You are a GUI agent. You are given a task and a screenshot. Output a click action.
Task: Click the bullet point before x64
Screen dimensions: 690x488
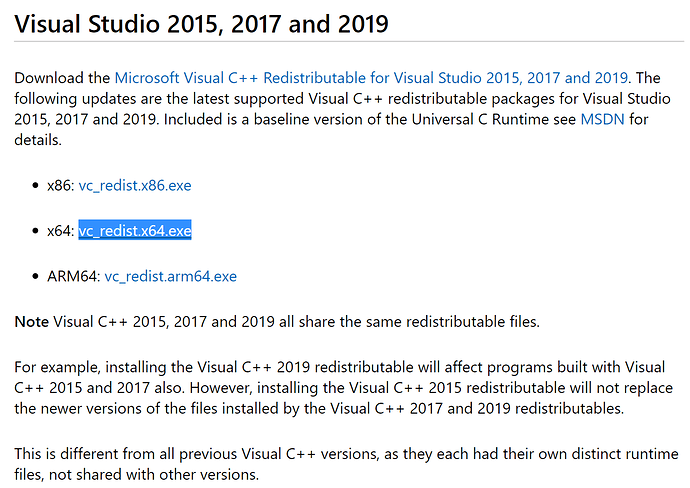(36, 231)
